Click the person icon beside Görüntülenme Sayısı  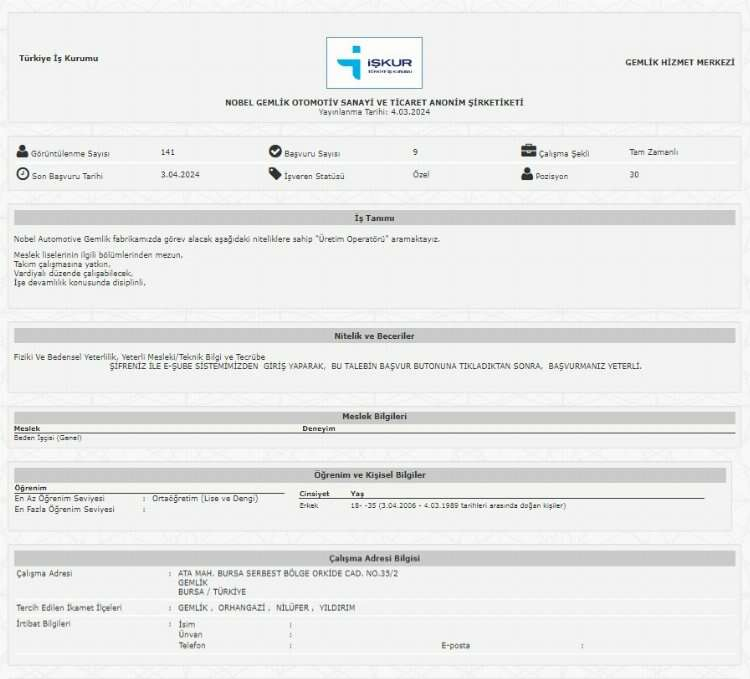click(x=23, y=152)
